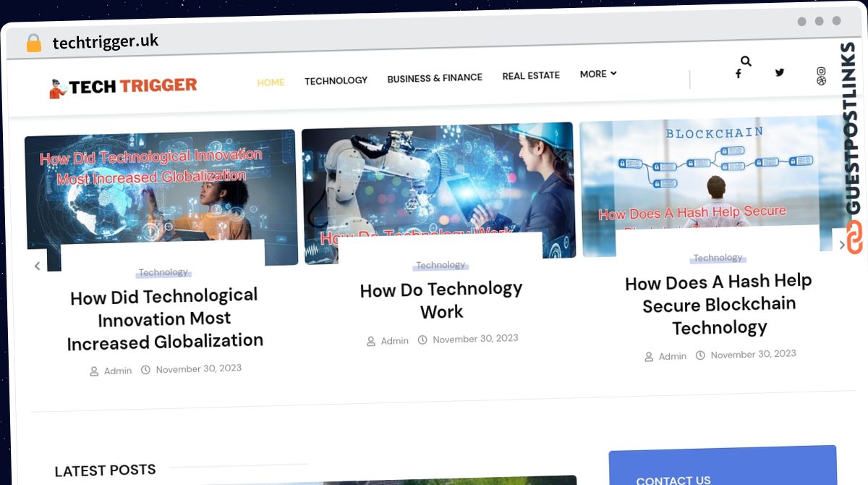
Task: Click the CONTACT US heading
Action: point(673,480)
